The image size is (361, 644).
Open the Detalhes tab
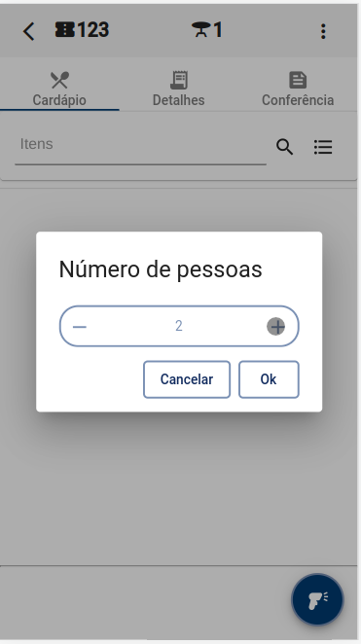(x=179, y=89)
